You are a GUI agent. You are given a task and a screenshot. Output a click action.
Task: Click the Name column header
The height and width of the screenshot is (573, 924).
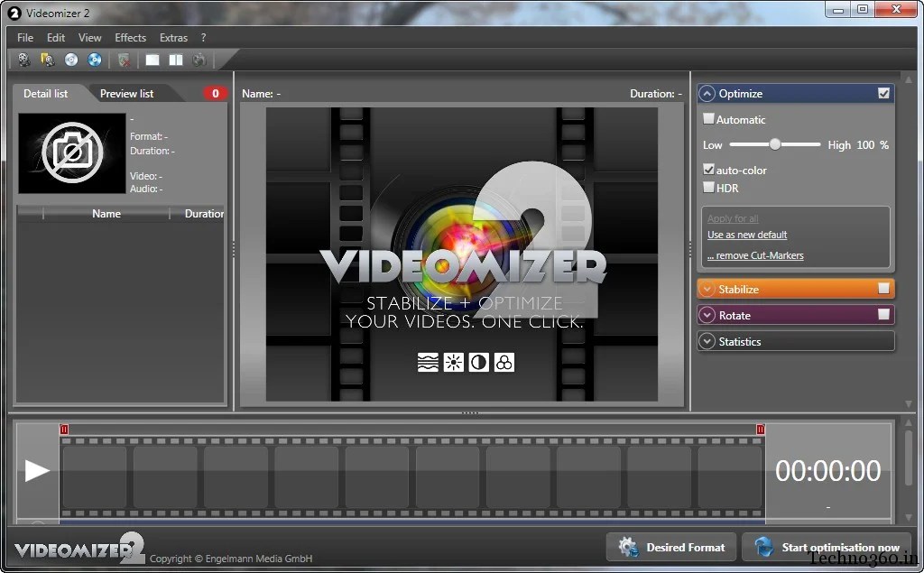pyautogui.click(x=106, y=213)
